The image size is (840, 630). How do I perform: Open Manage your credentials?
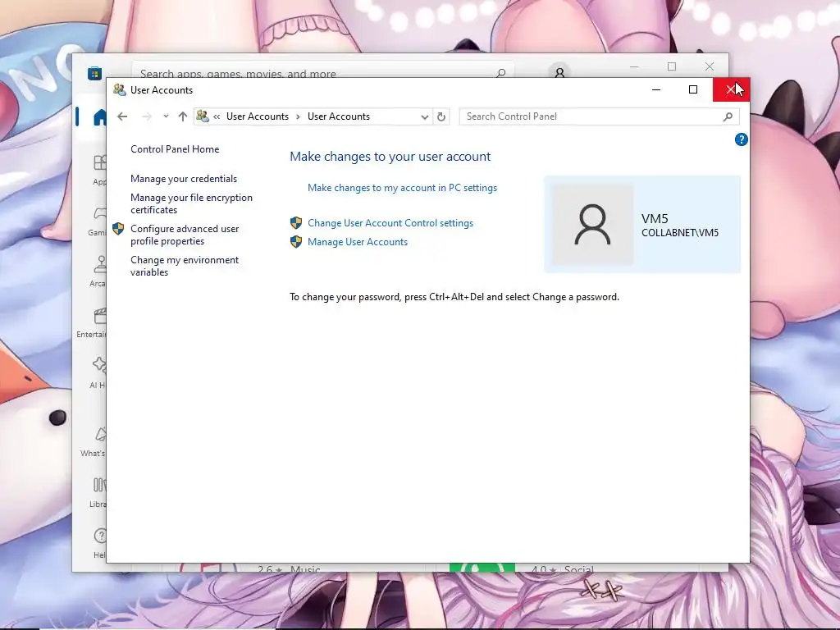[184, 178]
